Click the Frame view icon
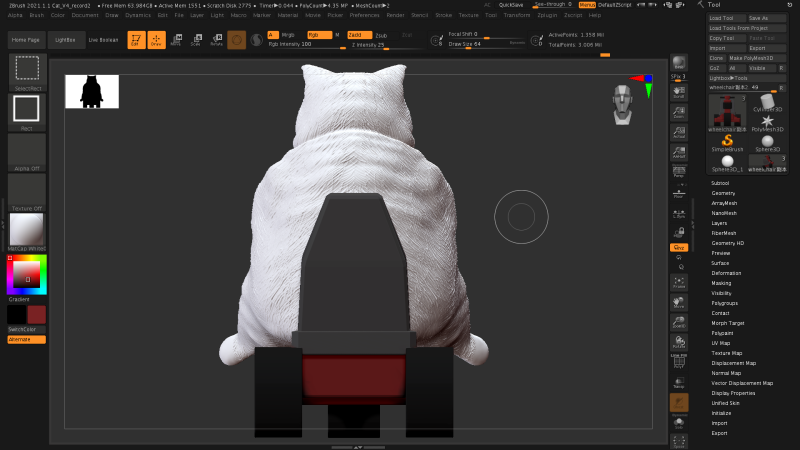This screenshot has width=800, height=450. [679, 281]
